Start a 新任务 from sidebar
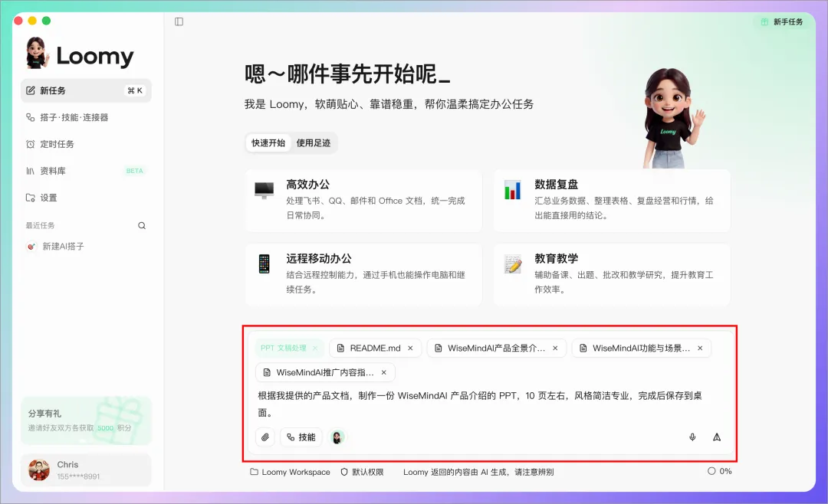The width and height of the screenshot is (828, 504). (x=86, y=91)
